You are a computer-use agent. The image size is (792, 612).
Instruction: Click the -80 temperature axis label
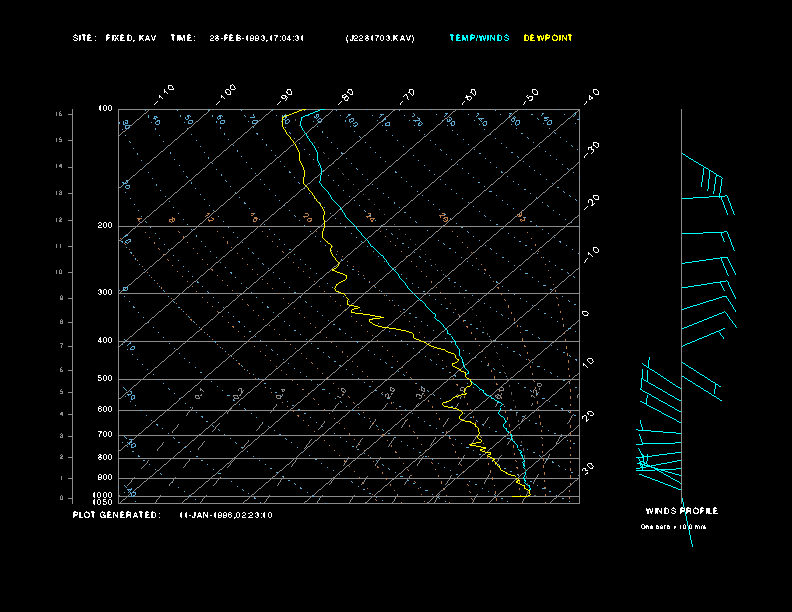click(347, 94)
